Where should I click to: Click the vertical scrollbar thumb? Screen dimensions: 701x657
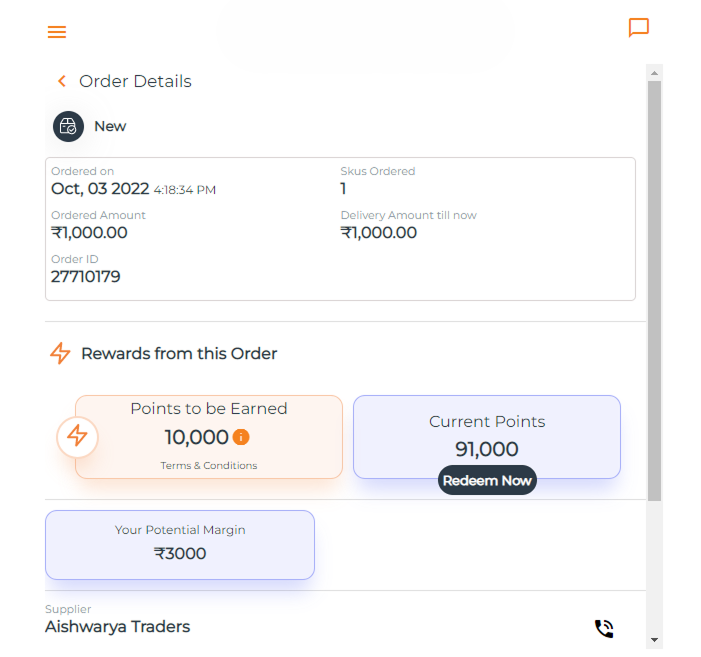click(x=654, y=290)
